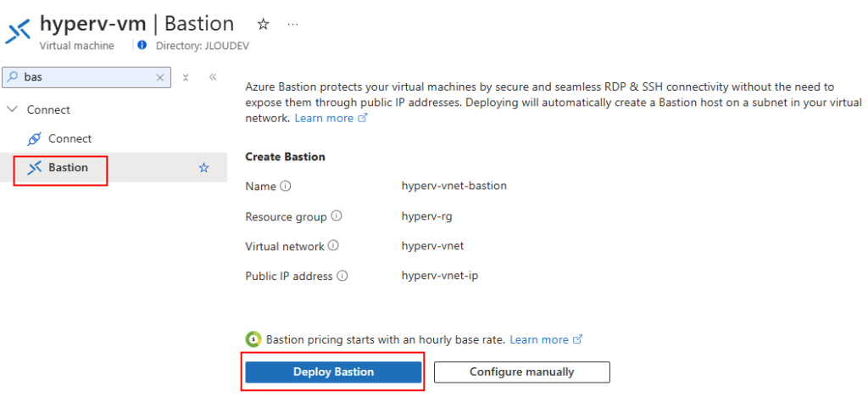Clear the 'bas' search text with X
This screenshot has height=397, width=868.
coord(160,77)
